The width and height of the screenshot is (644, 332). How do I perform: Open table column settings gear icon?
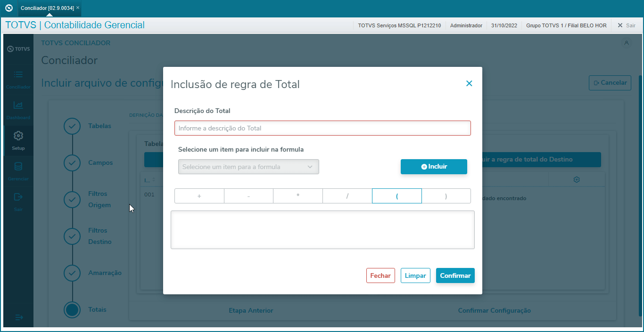577,179
